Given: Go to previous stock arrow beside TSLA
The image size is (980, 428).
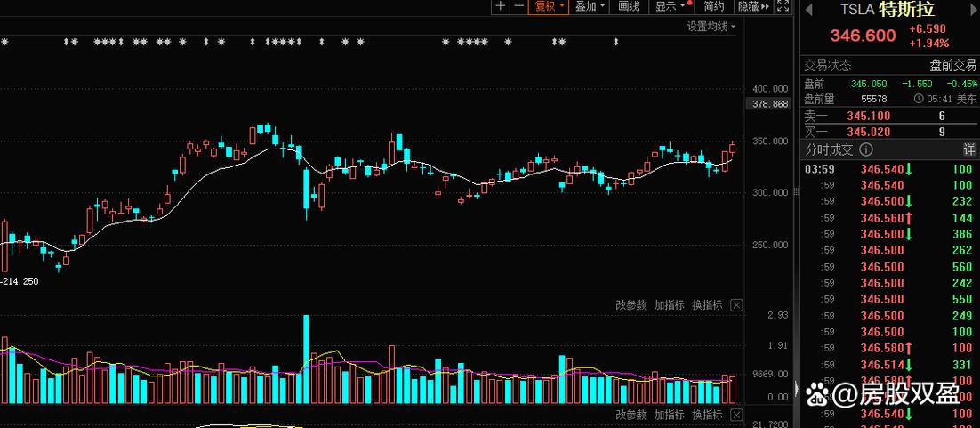Looking at the screenshot, I should click(808, 10).
